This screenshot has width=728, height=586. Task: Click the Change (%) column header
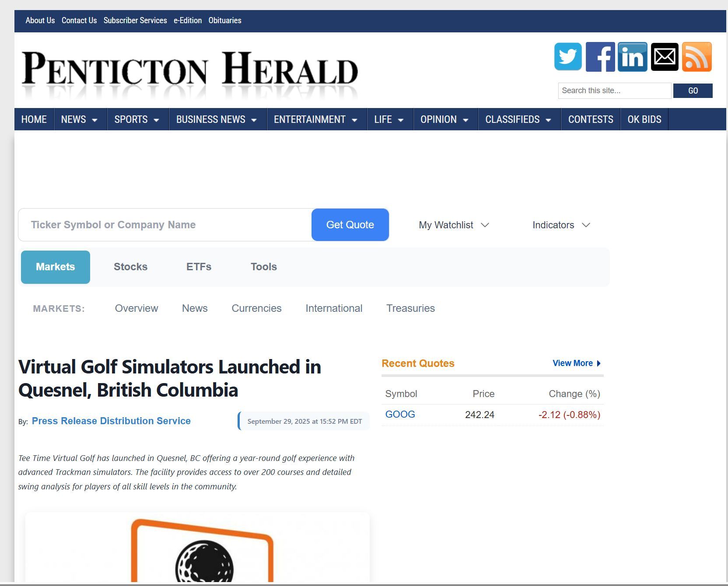(574, 394)
